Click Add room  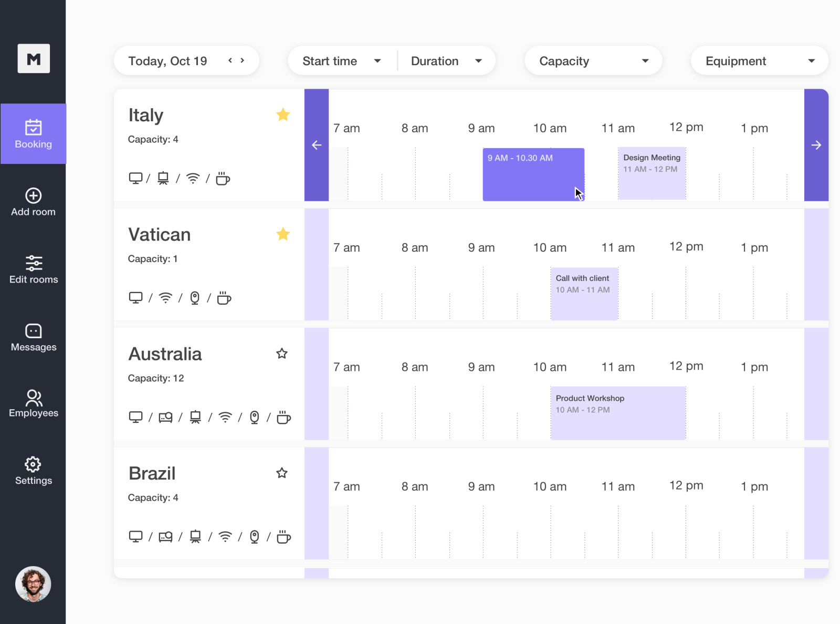pos(33,201)
